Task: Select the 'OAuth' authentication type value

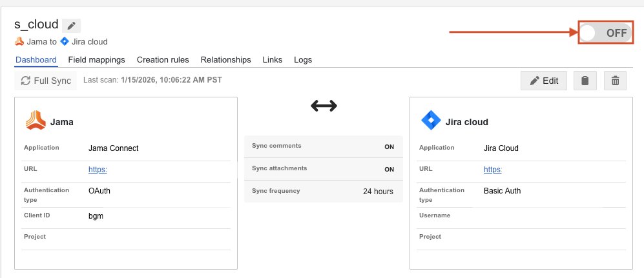Action: tap(99, 191)
